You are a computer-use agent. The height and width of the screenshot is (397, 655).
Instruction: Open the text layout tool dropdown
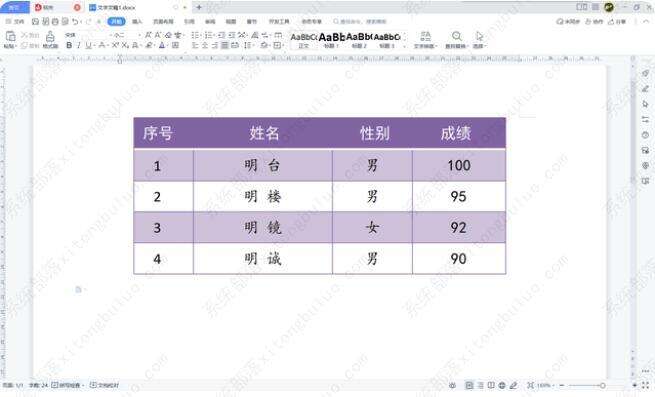pyautogui.click(x=425, y=39)
